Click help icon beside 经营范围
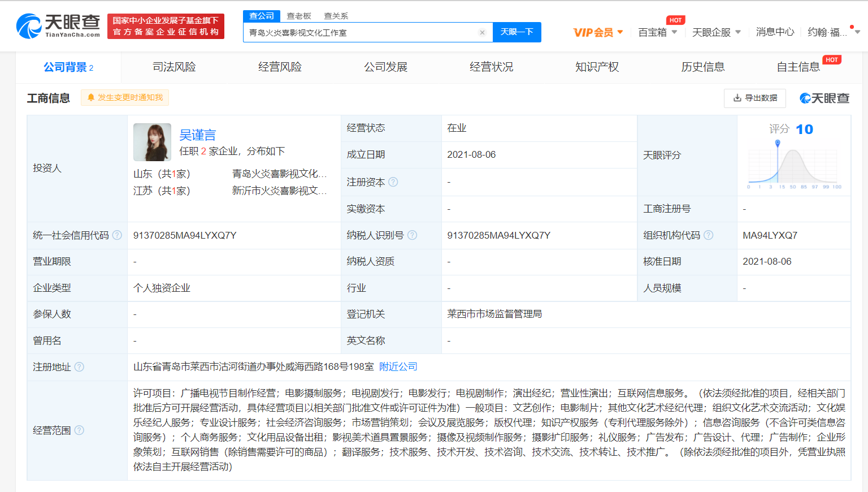Viewport: 868px width, 492px height. (79, 430)
